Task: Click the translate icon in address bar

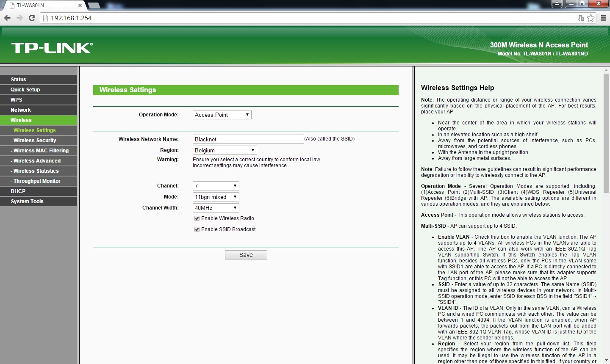Action: coord(581,18)
